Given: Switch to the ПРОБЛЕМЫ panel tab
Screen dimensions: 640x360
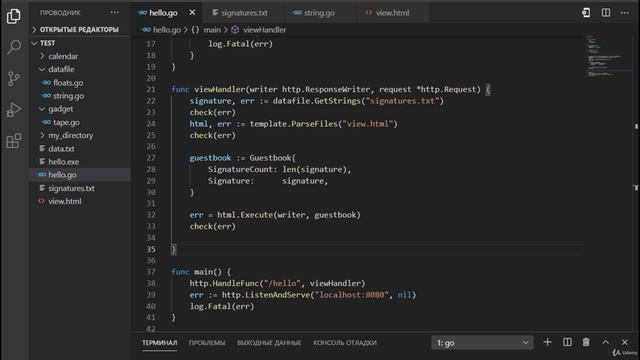Looking at the screenshot, I should [207, 343].
